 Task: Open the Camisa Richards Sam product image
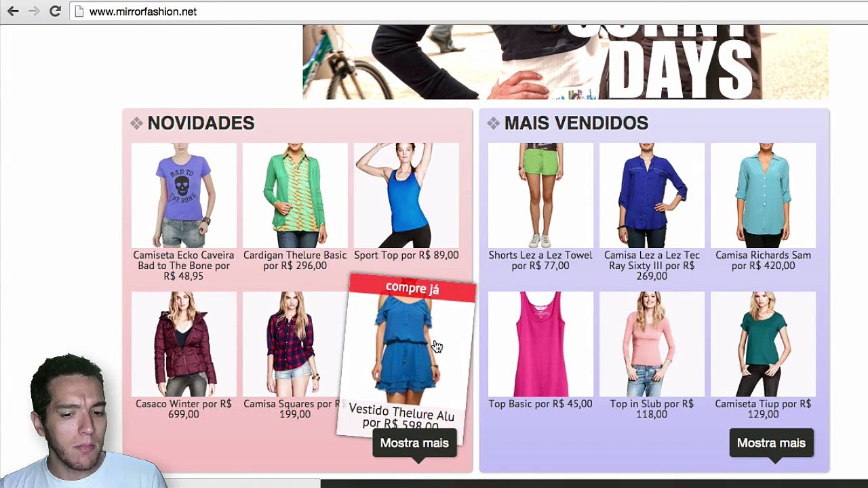pos(763,195)
